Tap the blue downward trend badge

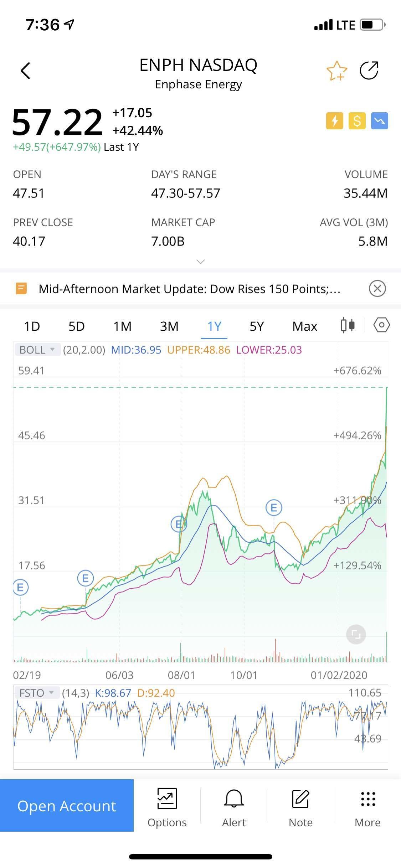pyautogui.click(x=379, y=121)
